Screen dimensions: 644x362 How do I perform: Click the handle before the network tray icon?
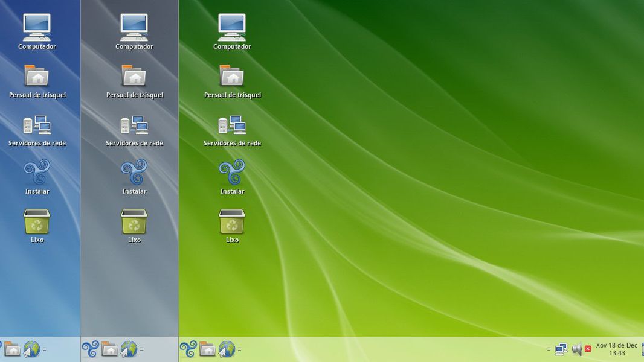pos(549,349)
